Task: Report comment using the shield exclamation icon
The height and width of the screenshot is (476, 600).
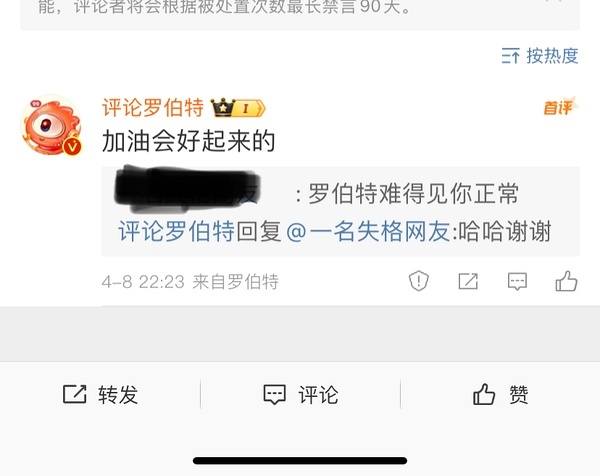Action: (x=419, y=281)
